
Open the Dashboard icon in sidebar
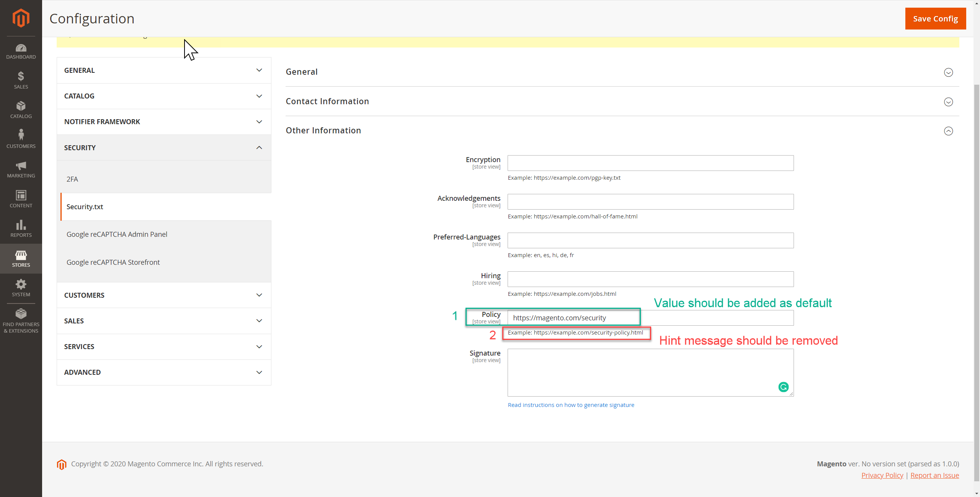coord(21,51)
